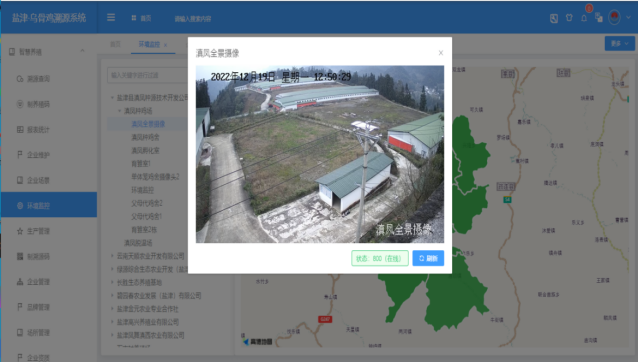Click the user avatar icon
Screen dimensions: 639x362
(x=614, y=17)
